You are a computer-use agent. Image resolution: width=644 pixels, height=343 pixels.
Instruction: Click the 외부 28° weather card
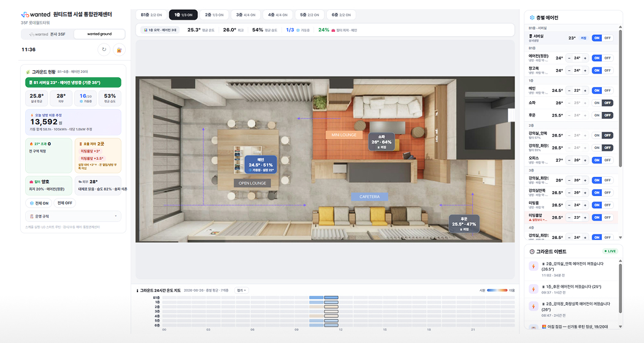(98, 185)
